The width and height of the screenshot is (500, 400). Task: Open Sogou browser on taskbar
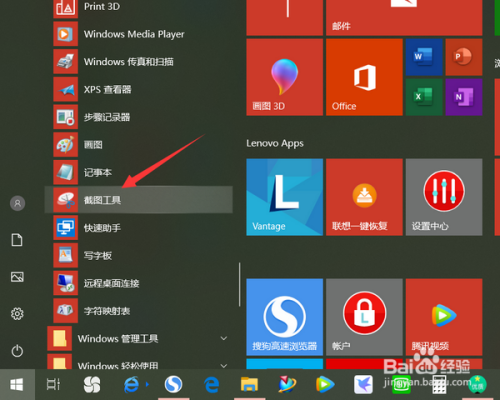(173, 384)
